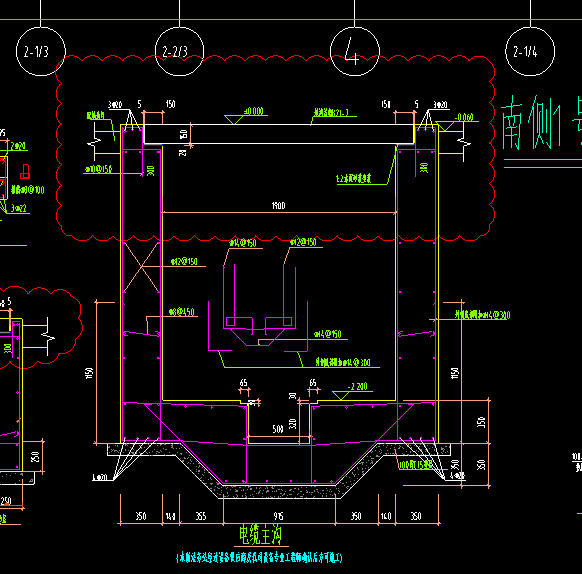Screen dimensions: 582x574
Task: Select the X-shaped cross mark in left wall
Action: (141, 267)
